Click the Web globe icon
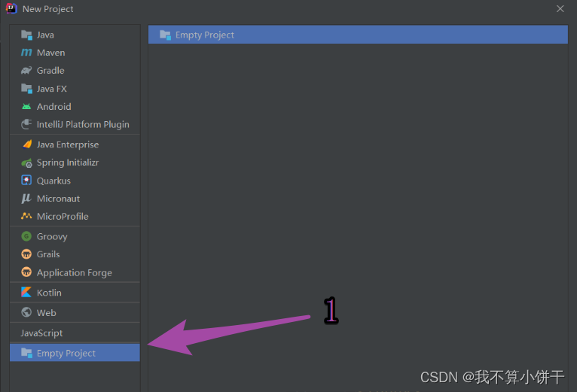577x392 pixels. tap(26, 312)
